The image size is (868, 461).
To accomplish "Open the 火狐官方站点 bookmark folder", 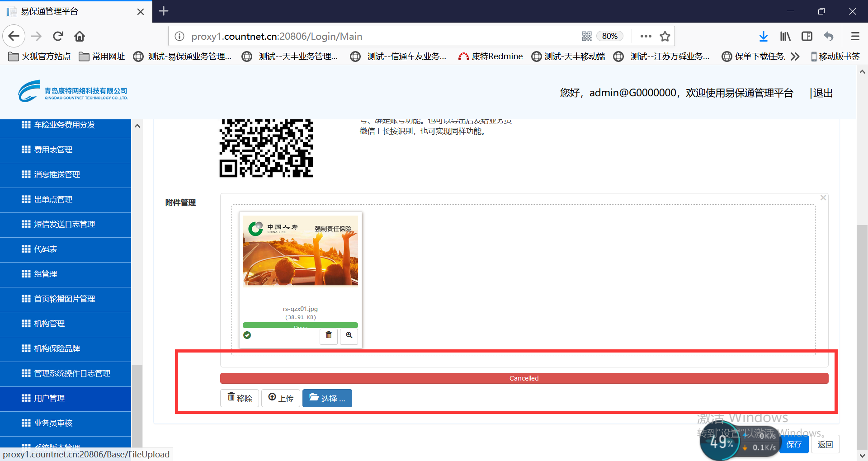I will pyautogui.click(x=40, y=56).
